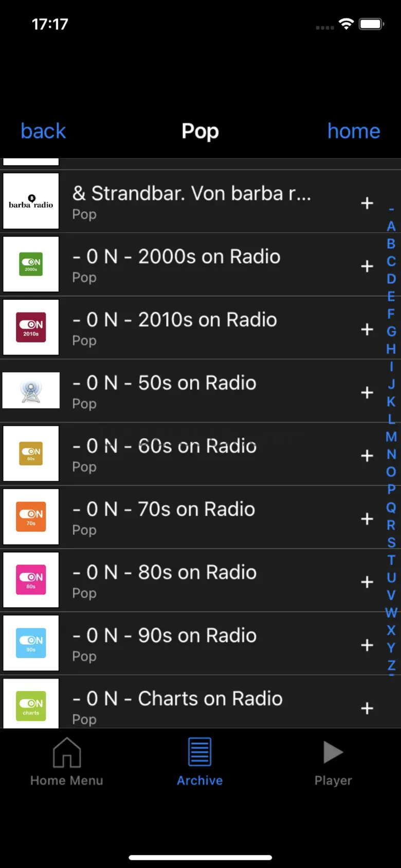Jump to letter S in index sidebar
Screen dimensions: 401x868
(391, 542)
